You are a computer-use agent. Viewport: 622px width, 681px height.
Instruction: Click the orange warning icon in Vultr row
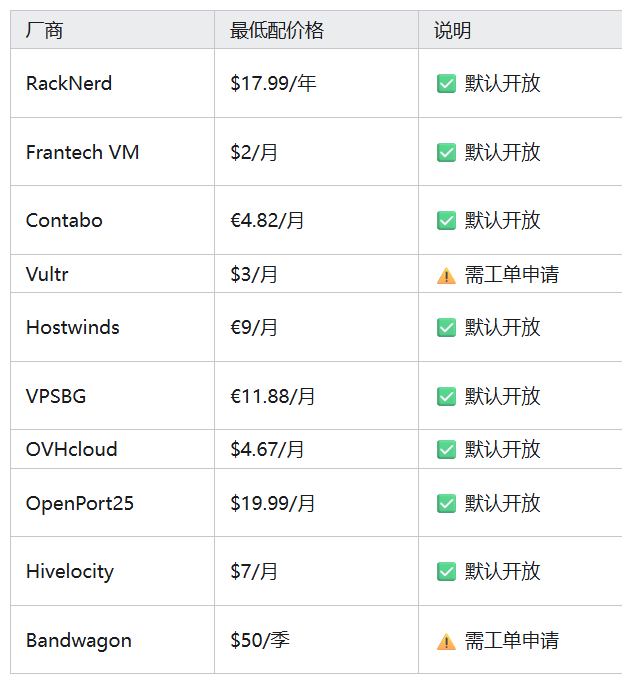click(x=446, y=275)
